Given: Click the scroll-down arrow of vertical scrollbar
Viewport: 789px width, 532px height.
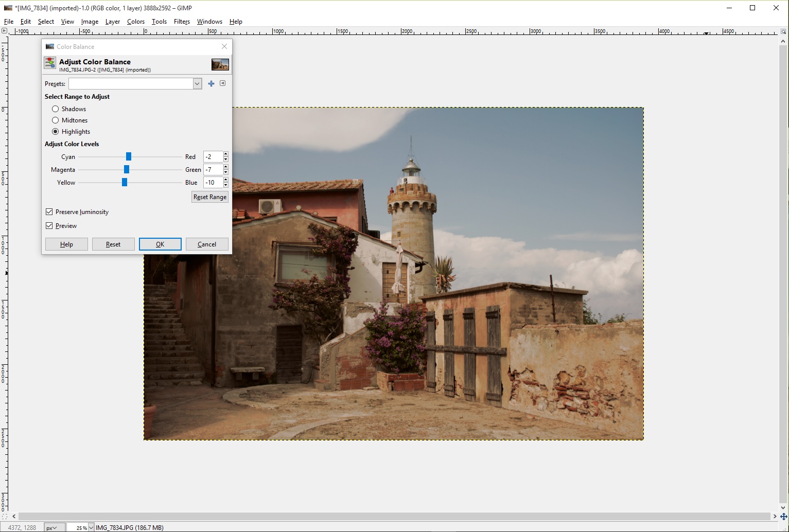Looking at the screenshot, I should [x=783, y=508].
